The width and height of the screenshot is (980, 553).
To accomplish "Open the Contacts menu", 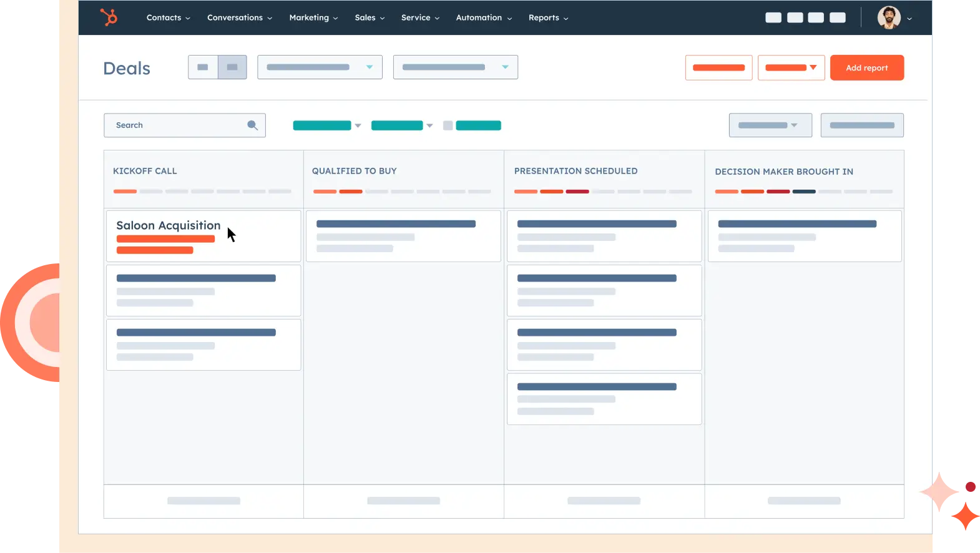I will point(168,17).
